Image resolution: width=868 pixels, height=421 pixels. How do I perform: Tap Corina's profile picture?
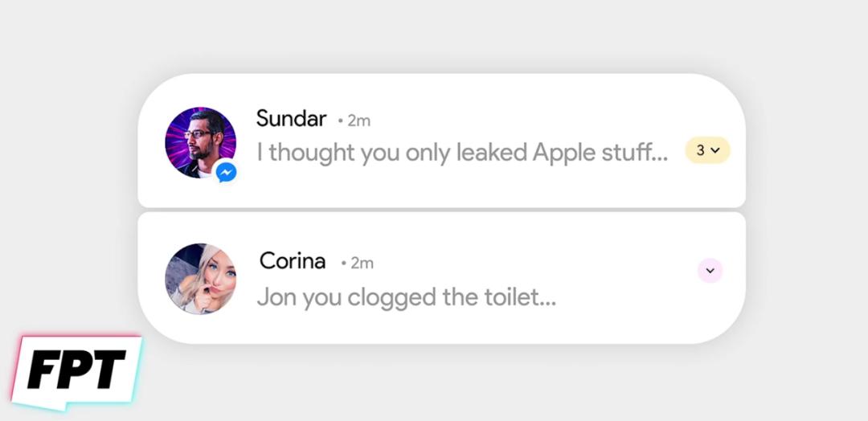click(200, 278)
